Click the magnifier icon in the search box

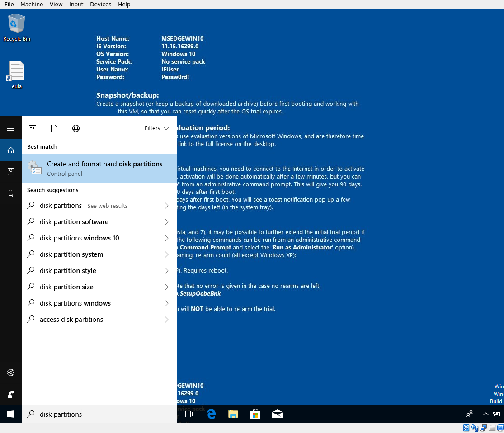(x=31, y=414)
